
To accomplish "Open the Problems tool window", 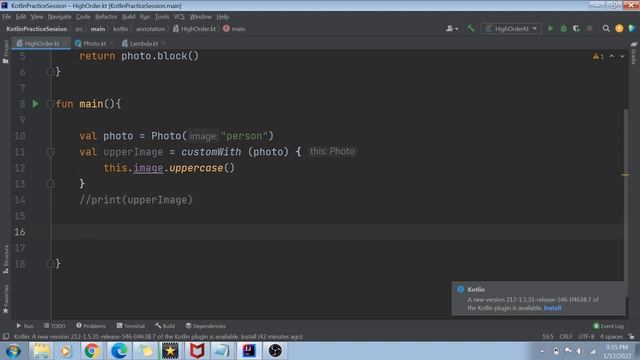I will coord(91,326).
